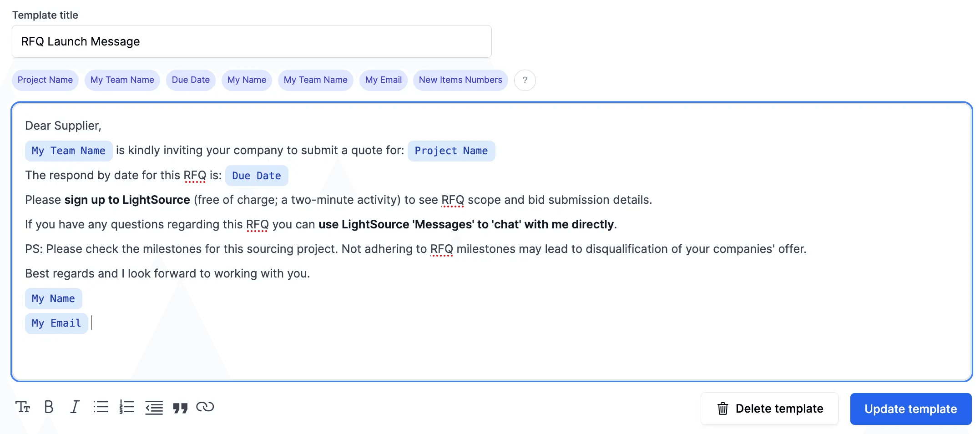This screenshot has width=980, height=434.
Task: Click 'is kindly inviting your company' text
Action: [260, 150]
